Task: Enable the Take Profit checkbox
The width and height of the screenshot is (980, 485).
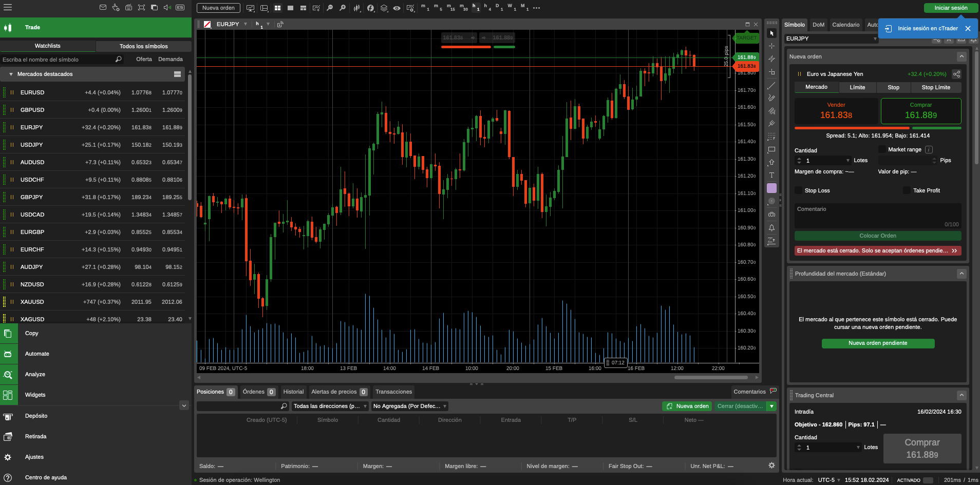Action: tap(908, 190)
